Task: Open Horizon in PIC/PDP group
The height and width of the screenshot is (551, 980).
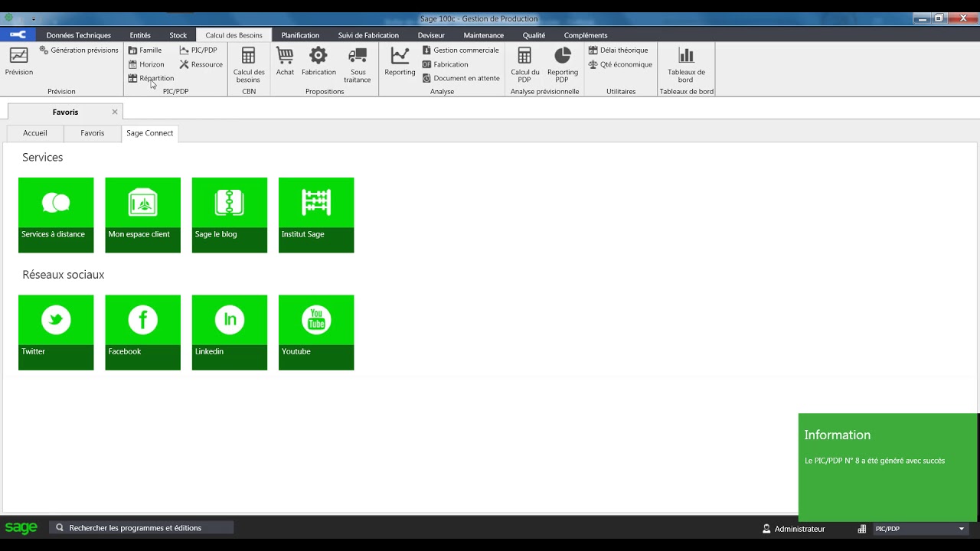Action: 146,64
